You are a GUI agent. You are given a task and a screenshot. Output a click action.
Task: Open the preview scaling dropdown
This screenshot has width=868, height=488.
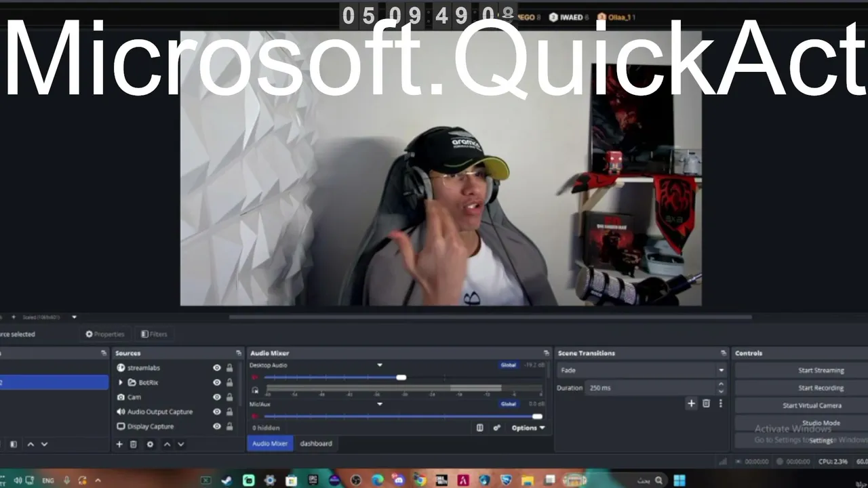(x=74, y=317)
